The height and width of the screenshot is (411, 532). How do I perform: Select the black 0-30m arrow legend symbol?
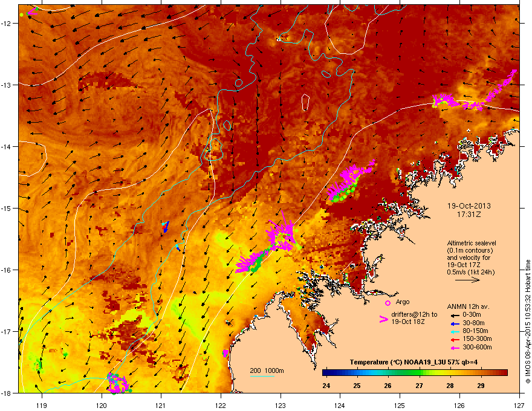tap(455, 315)
